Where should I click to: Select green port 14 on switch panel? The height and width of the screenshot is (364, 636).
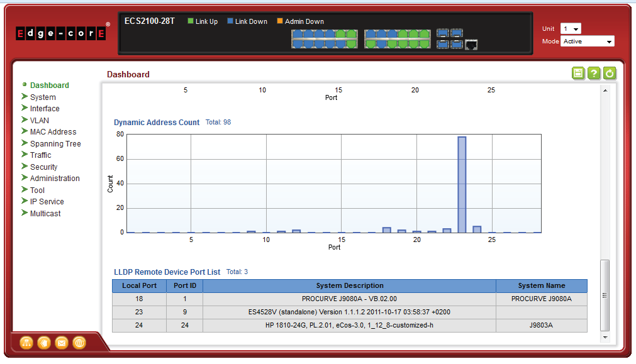[x=371, y=44]
